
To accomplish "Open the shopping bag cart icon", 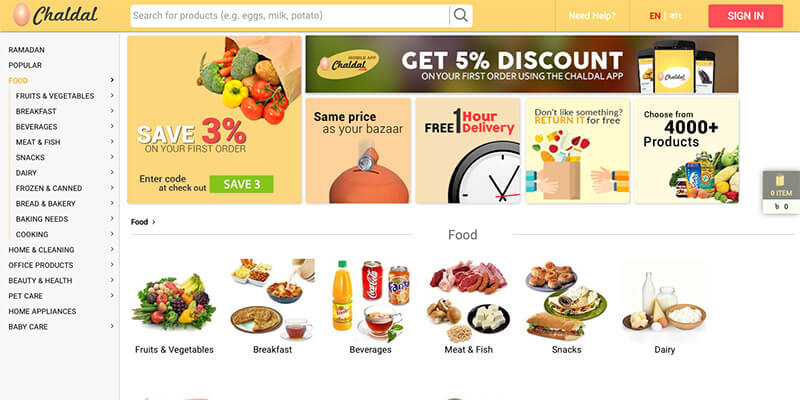I will [x=780, y=181].
